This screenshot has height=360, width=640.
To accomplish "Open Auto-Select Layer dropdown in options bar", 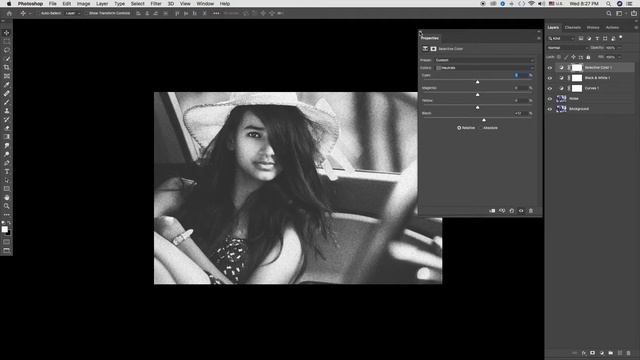I will 73,13.
